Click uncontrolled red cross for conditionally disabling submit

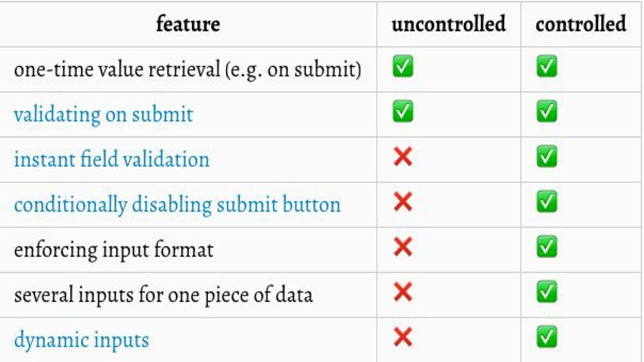(402, 202)
